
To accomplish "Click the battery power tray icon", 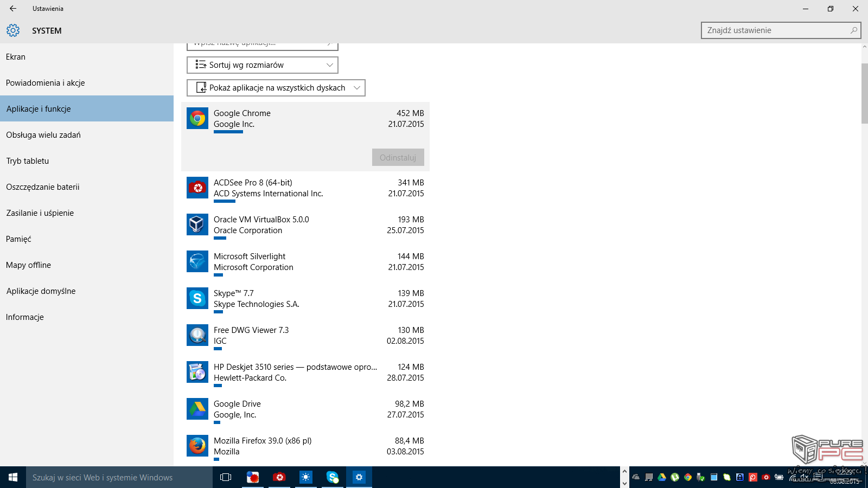I will (x=779, y=477).
